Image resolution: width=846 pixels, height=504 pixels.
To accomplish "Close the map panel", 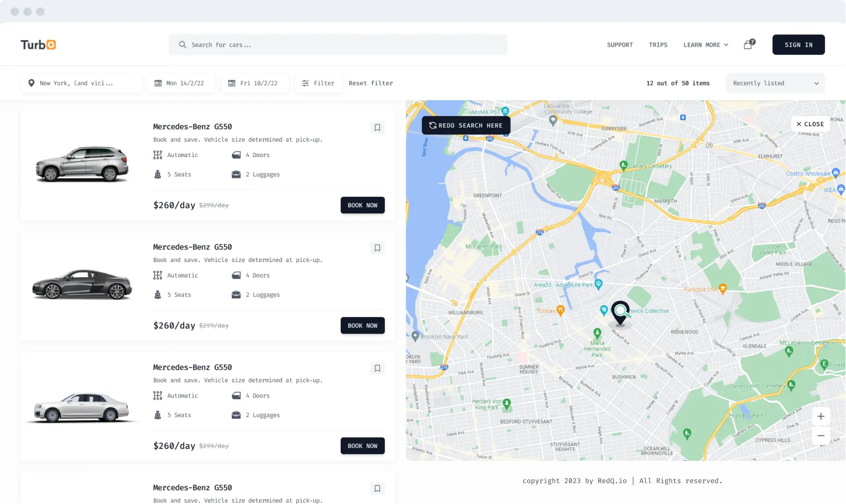I will coord(810,124).
